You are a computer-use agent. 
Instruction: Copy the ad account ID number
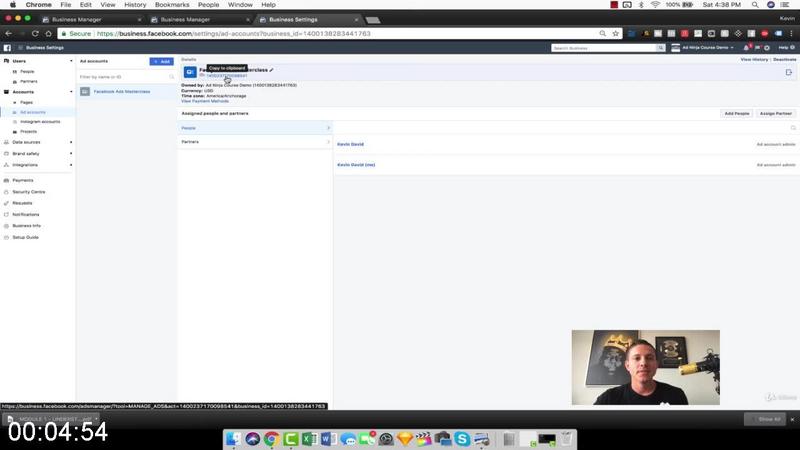tap(227, 76)
